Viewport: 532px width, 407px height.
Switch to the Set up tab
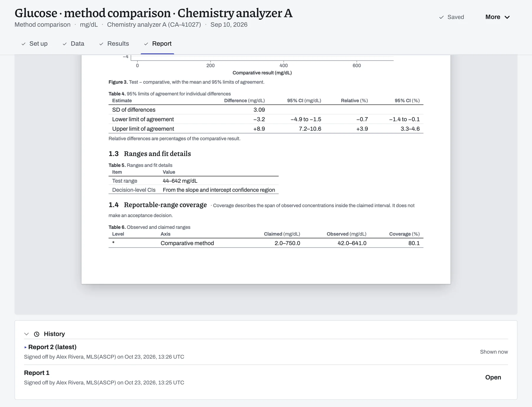tap(34, 44)
